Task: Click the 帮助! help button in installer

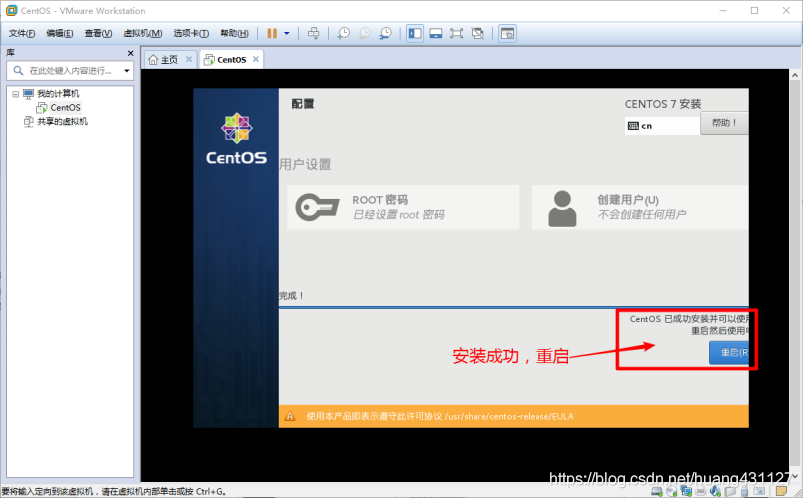Action: pos(724,123)
